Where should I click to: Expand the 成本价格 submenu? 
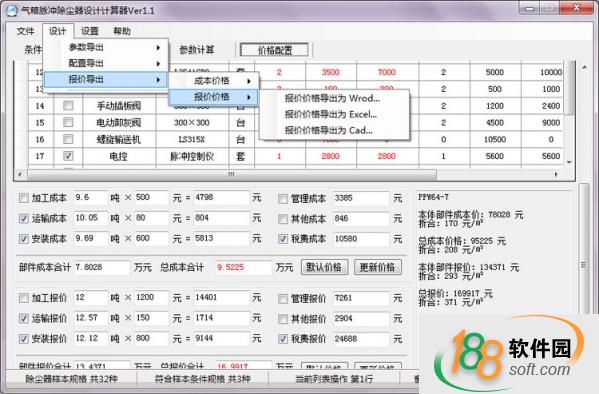coord(214,81)
